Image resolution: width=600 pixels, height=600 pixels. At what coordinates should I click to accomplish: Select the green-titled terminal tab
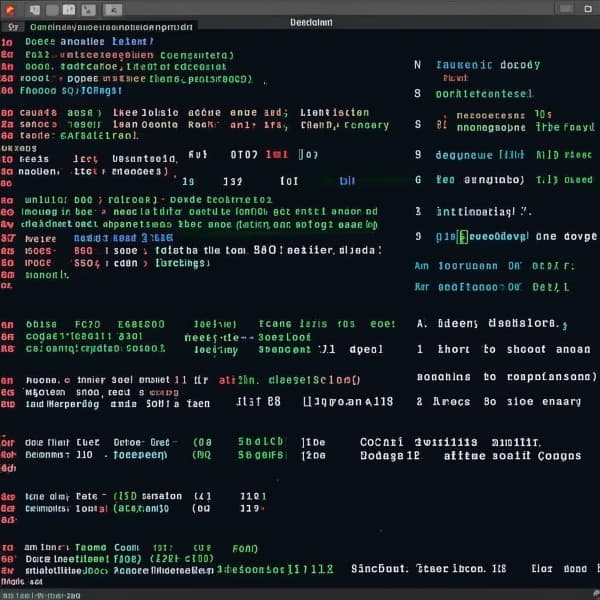pyautogui.click(x=111, y=27)
